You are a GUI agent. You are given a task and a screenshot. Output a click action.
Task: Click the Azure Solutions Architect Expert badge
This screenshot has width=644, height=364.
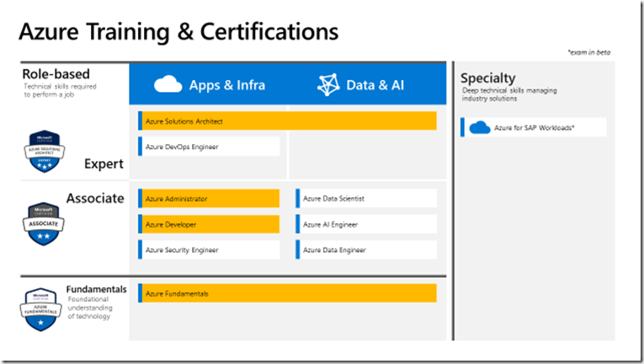[45, 152]
